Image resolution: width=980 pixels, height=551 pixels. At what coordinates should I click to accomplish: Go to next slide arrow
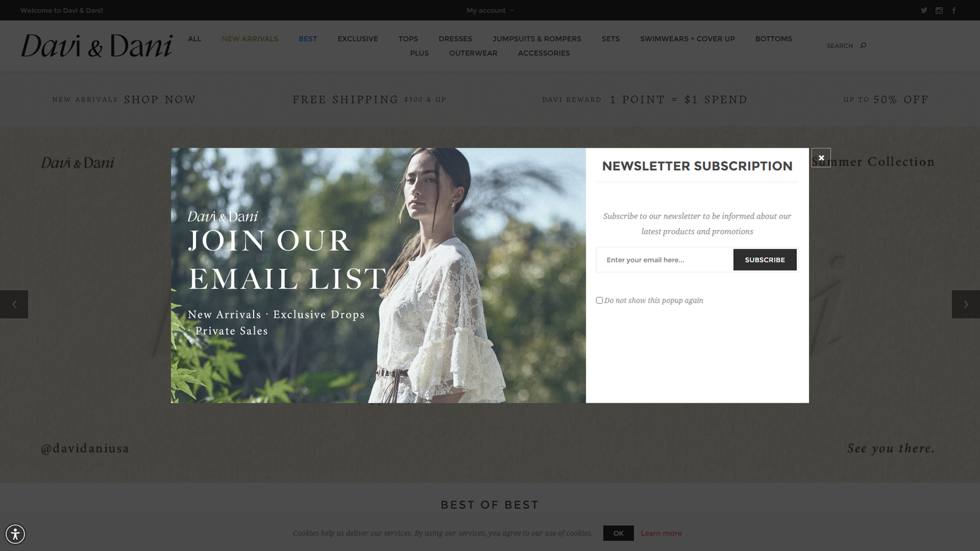coord(966,304)
